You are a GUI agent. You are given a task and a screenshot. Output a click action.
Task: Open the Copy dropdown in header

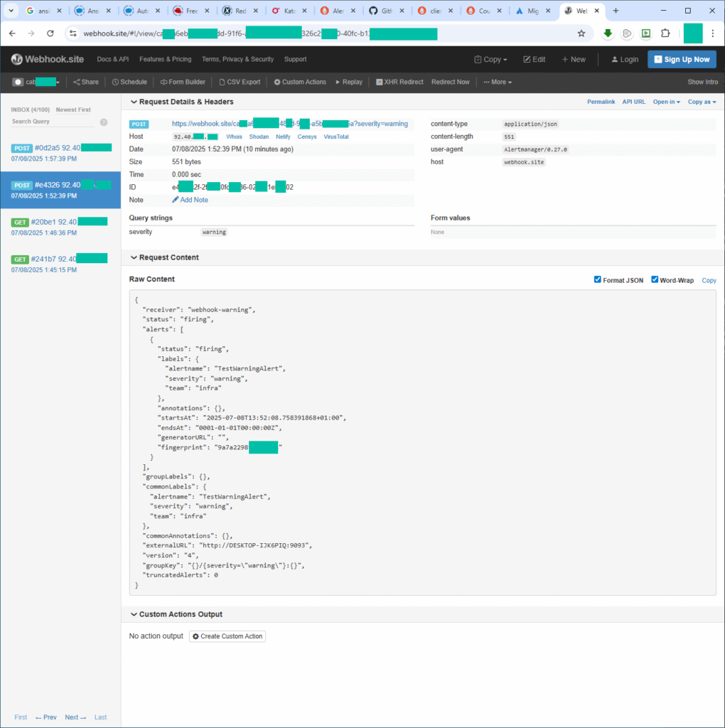click(x=490, y=60)
